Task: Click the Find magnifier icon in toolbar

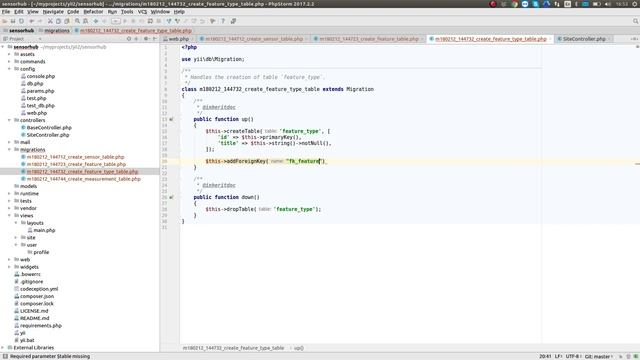Action: (77, 21)
